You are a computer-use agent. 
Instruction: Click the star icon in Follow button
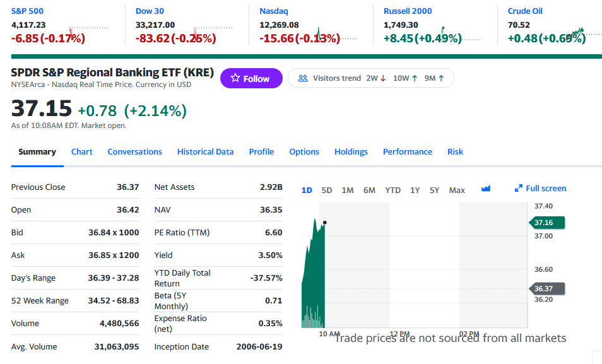(235, 78)
